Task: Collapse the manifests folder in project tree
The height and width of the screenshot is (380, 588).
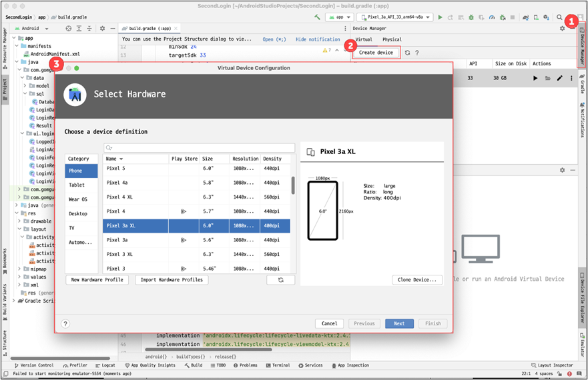Action: click(x=17, y=46)
